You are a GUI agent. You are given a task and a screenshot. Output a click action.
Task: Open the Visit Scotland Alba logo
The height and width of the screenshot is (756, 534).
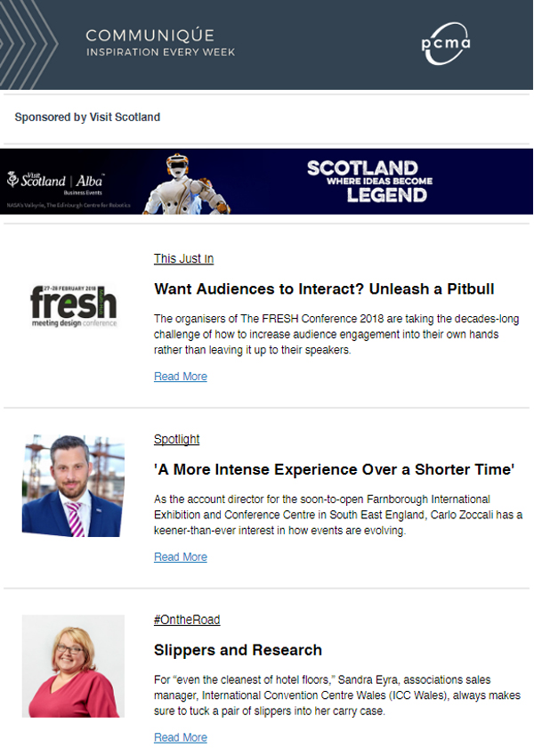point(55,181)
